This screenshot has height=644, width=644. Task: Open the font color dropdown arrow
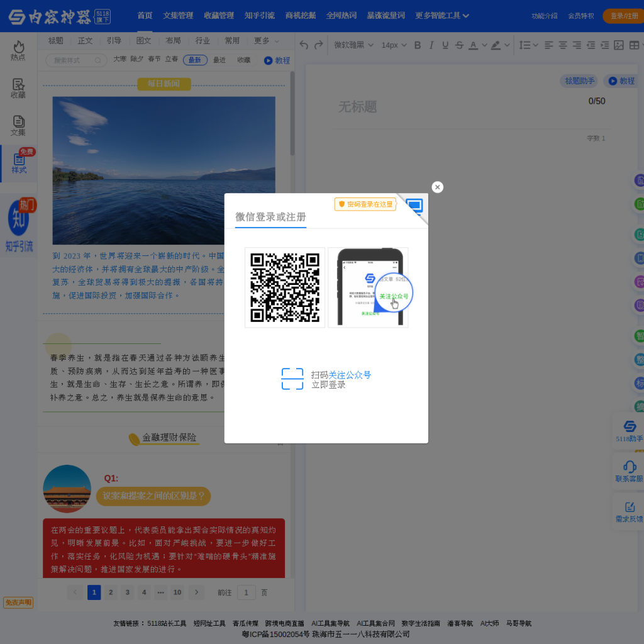point(484,45)
